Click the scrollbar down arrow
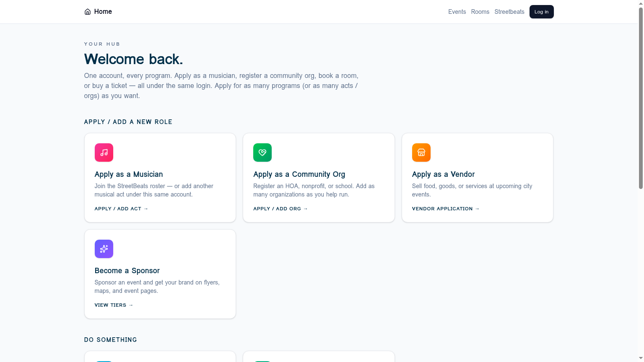This screenshot has height=362, width=644. pos(641,359)
